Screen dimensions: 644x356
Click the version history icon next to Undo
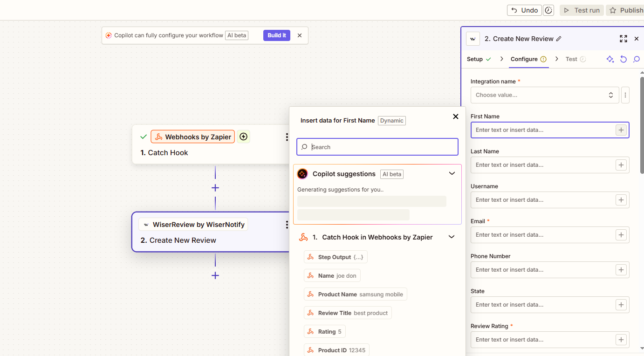(548, 10)
